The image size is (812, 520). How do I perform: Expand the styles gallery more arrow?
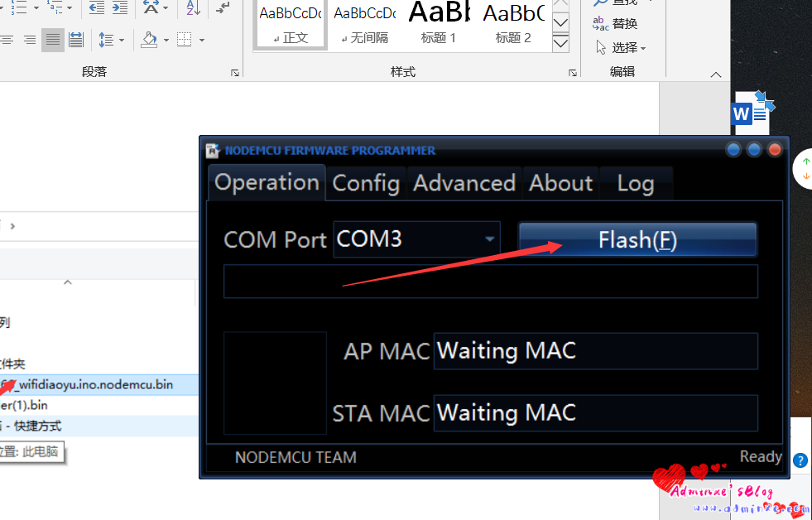(561, 43)
